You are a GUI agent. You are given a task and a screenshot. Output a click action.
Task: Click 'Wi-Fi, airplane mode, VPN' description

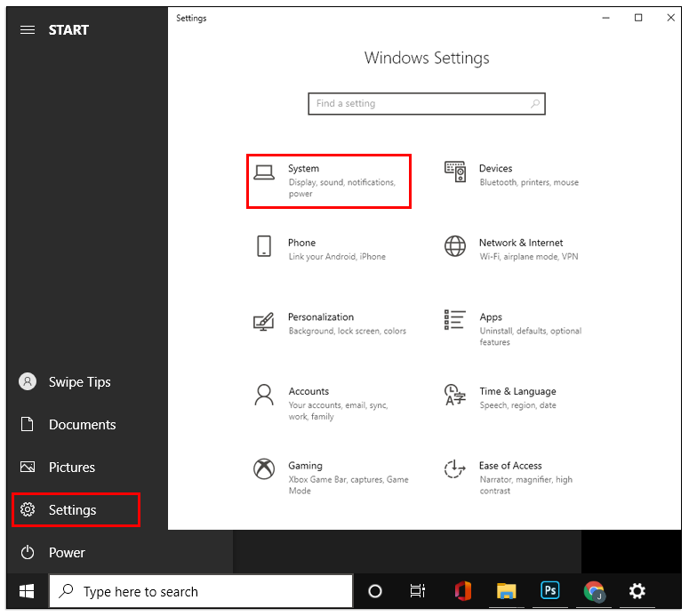click(529, 256)
